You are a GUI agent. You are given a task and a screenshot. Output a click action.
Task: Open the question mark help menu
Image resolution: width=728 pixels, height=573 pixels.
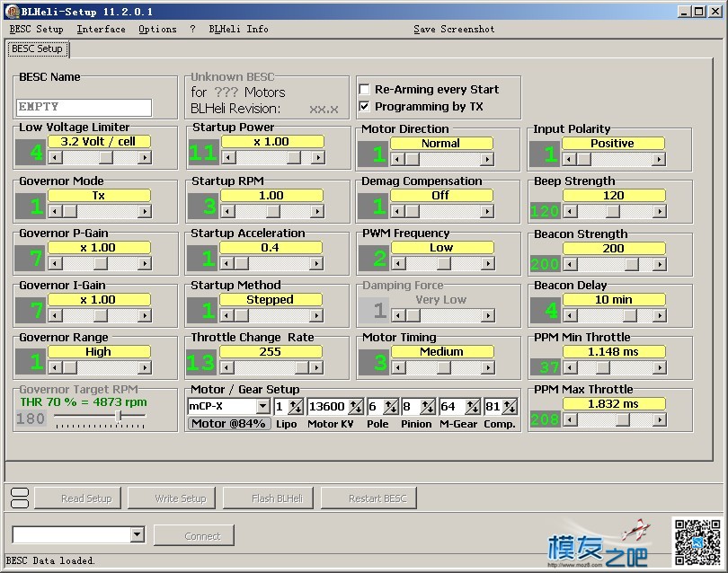192,29
